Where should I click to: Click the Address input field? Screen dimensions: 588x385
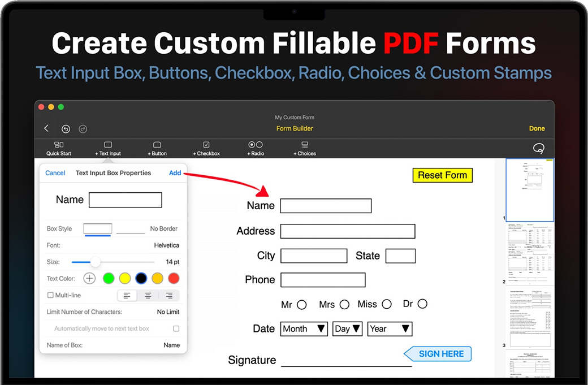[x=348, y=231]
